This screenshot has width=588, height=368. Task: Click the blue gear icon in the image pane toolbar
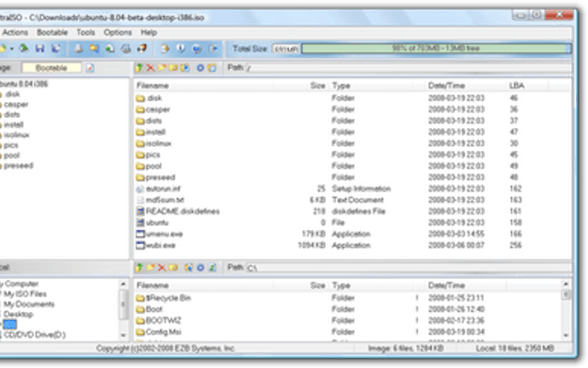[200, 67]
